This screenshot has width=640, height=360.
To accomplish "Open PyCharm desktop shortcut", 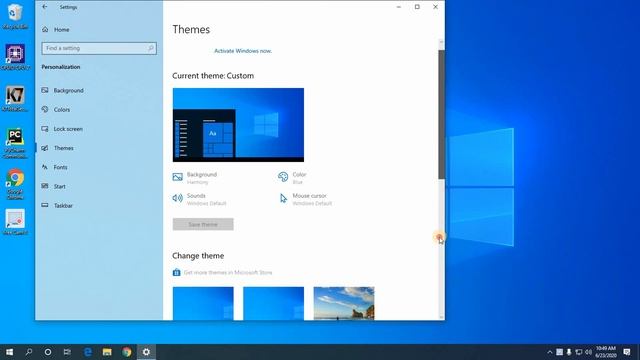I will pos(15,143).
